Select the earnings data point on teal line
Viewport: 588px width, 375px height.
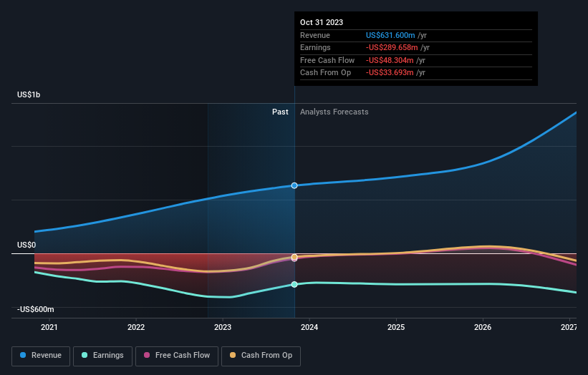tap(294, 284)
